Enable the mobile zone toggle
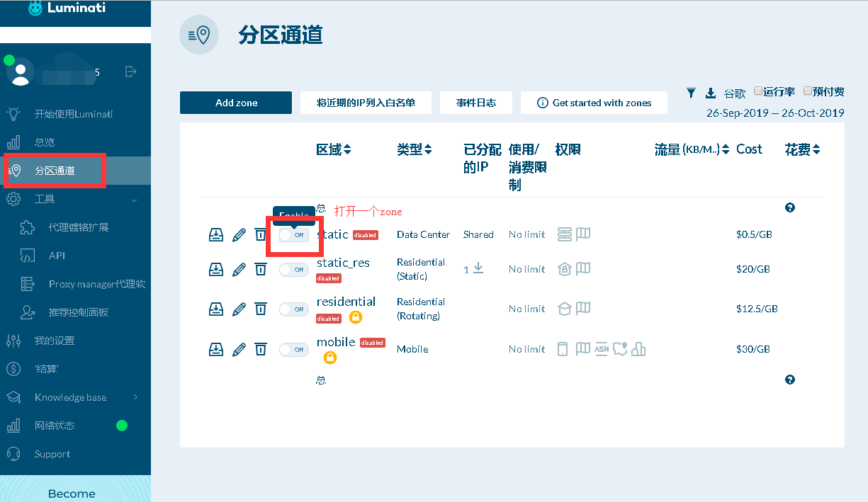This screenshot has width=868, height=502. coord(293,349)
